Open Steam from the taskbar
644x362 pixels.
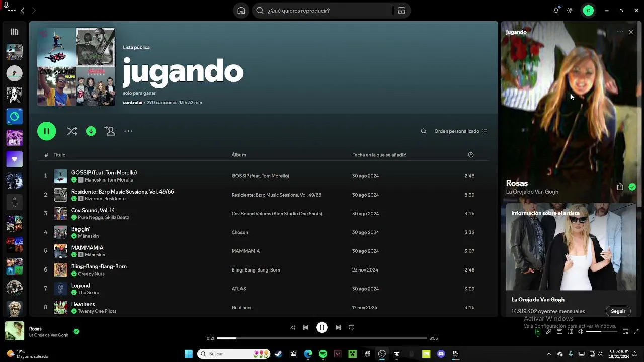click(278, 354)
